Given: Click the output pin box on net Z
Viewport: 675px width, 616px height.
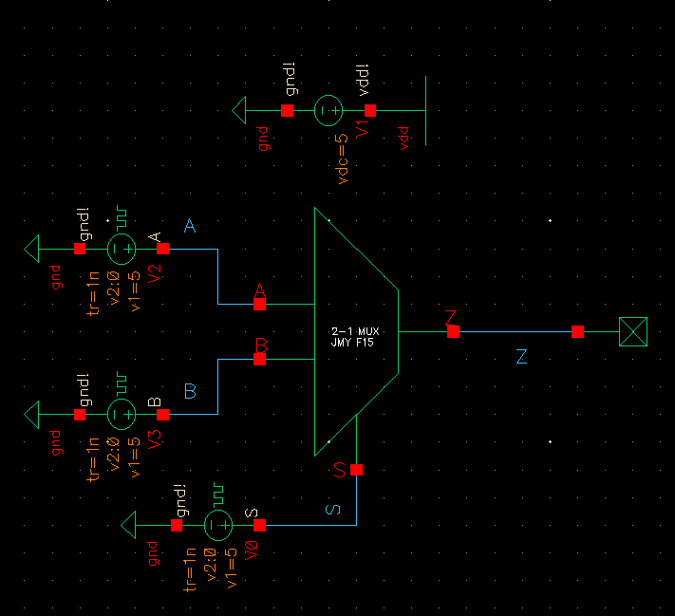Looking at the screenshot, I should (x=632, y=331).
